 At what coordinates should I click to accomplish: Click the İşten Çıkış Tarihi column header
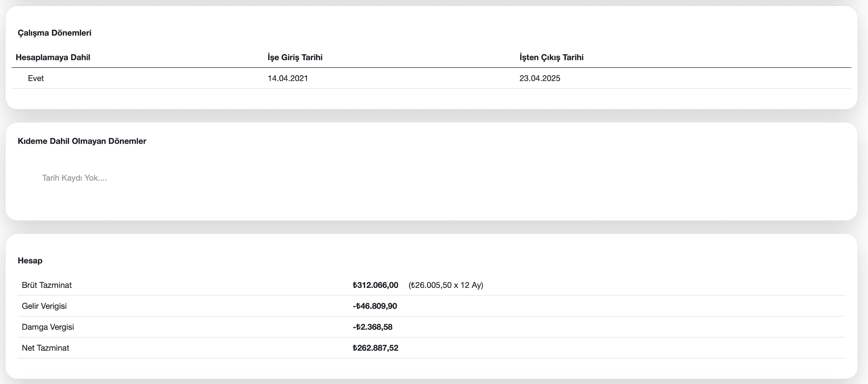point(551,57)
